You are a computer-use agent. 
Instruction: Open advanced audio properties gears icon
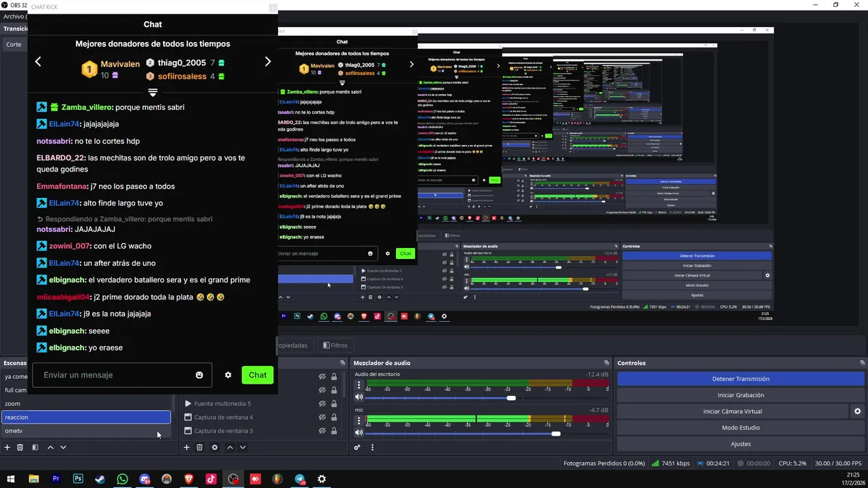(x=357, y=447)
